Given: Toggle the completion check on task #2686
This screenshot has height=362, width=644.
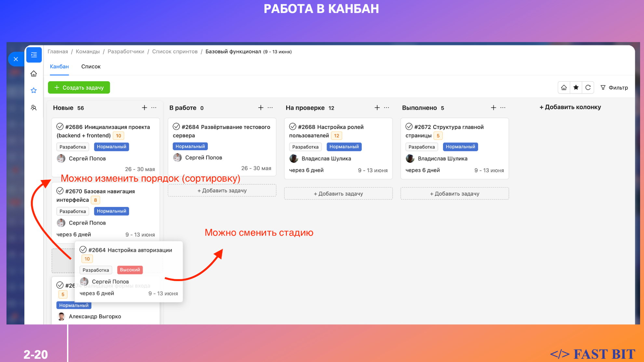Looking at the screenshot, I should click(x=60, y=127).
